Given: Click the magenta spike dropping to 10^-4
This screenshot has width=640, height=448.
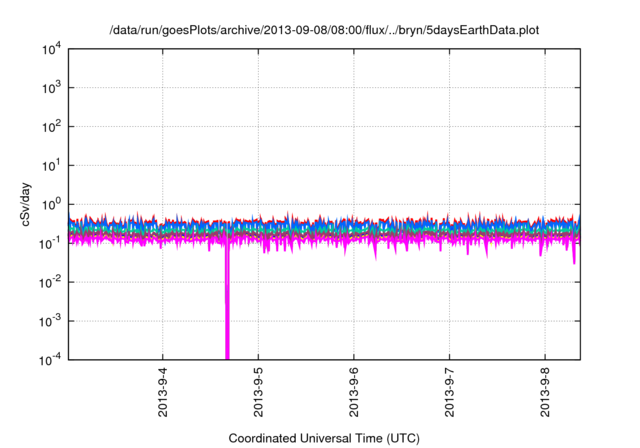Looking at the screenshot, I should tap(227, 302).
